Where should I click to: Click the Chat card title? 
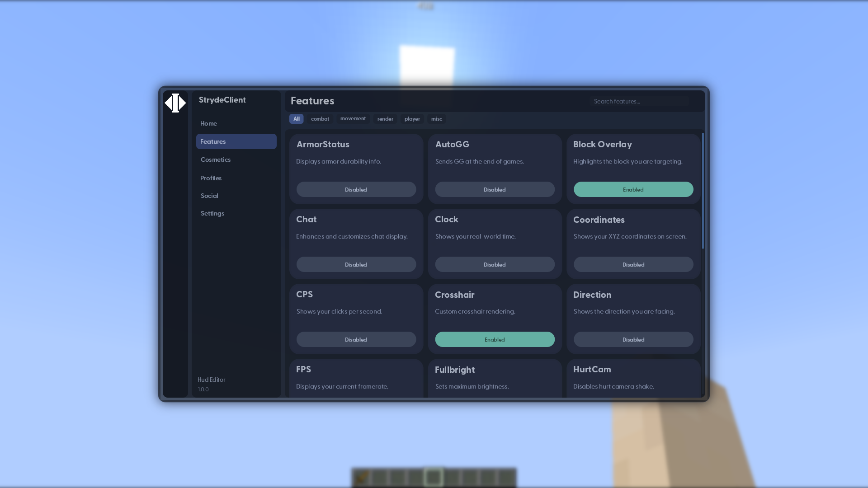(306, 220)
